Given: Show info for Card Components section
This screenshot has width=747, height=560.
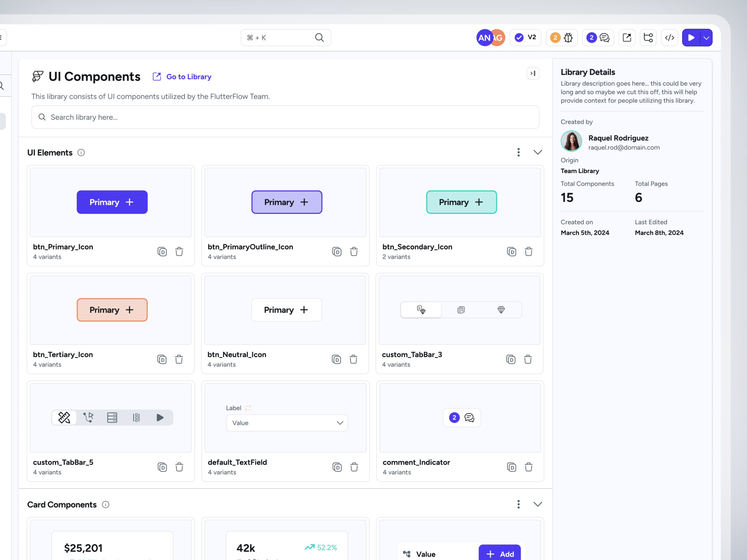Looking at the screenshot, I should click(106, 504).
